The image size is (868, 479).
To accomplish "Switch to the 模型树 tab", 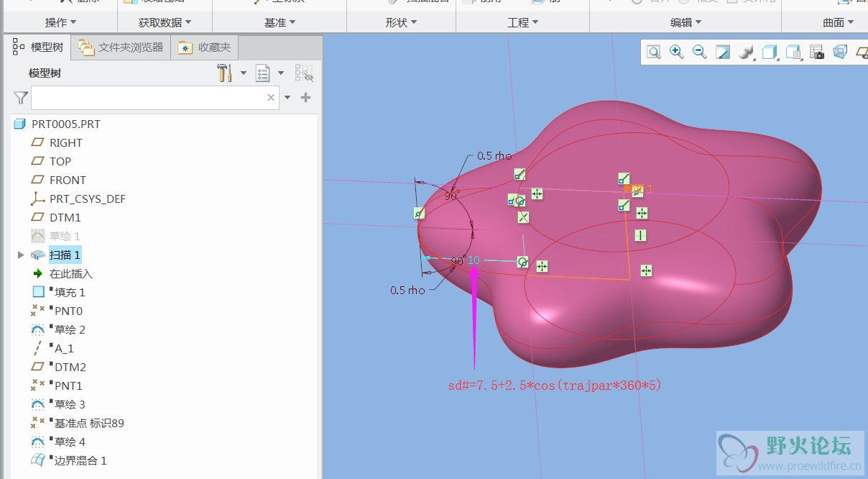I will [38, 47].
